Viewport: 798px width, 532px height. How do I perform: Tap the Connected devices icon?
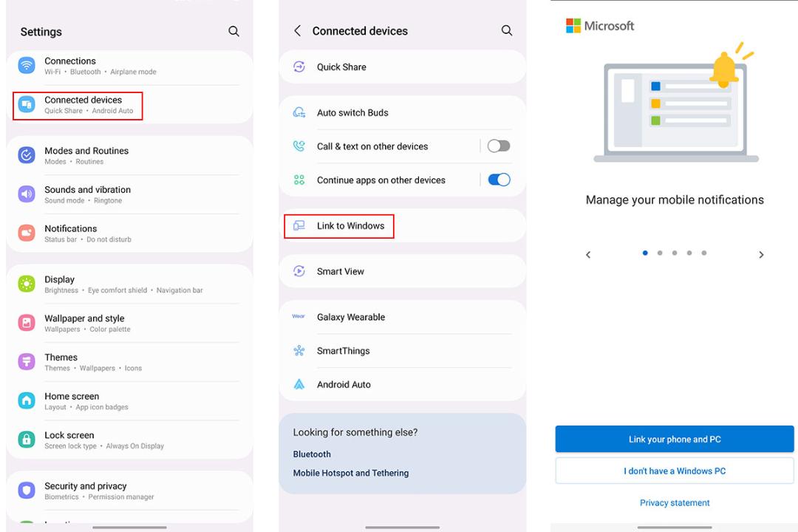point(27,104)
